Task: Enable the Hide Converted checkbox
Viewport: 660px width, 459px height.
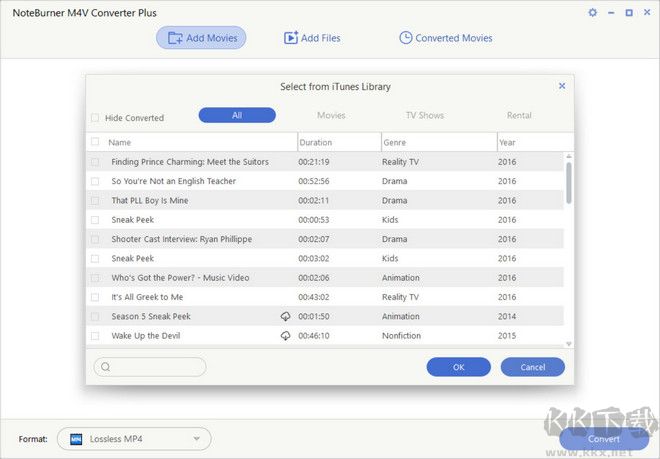Action: (95, 117)
